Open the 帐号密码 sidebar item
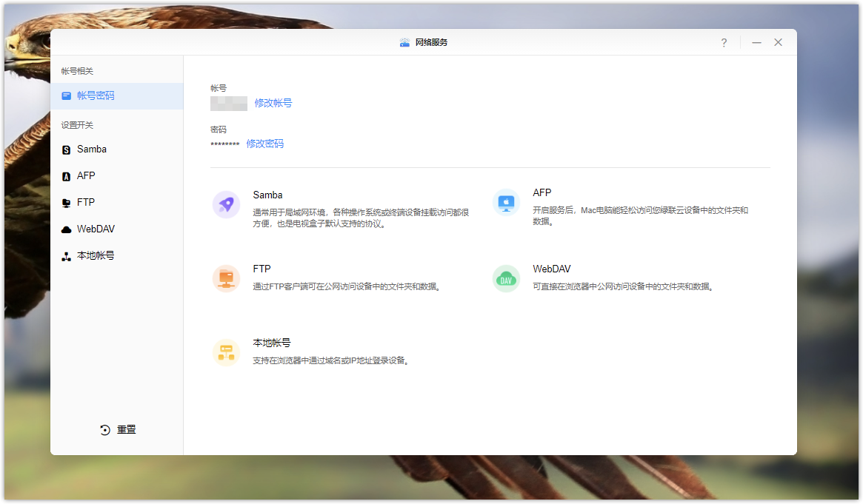This screenshot has height=504, width=863. 117,95
